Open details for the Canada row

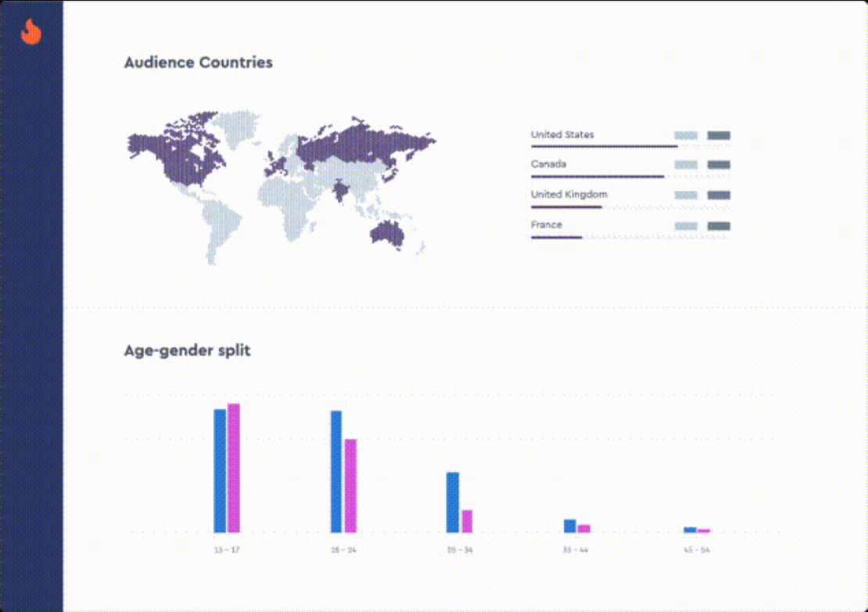[547, 164]
